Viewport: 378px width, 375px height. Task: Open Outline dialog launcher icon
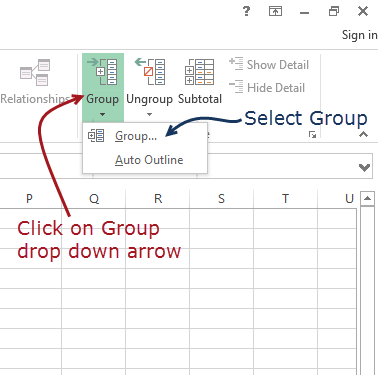[x=312, y=135]
